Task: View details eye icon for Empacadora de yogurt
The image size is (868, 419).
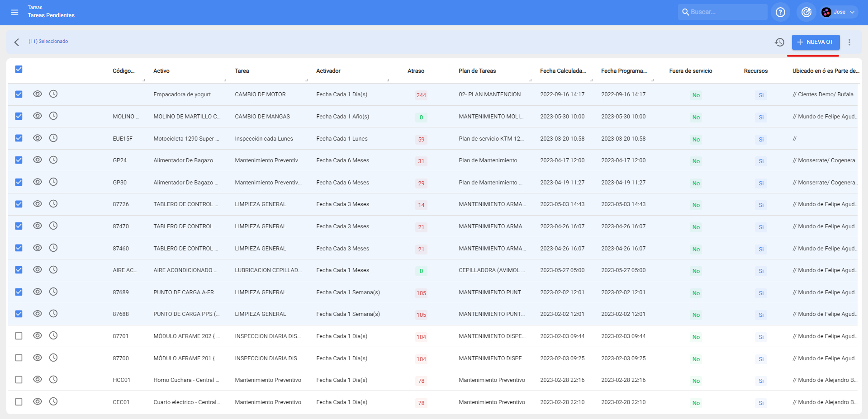Action: (x=38, y=94)
